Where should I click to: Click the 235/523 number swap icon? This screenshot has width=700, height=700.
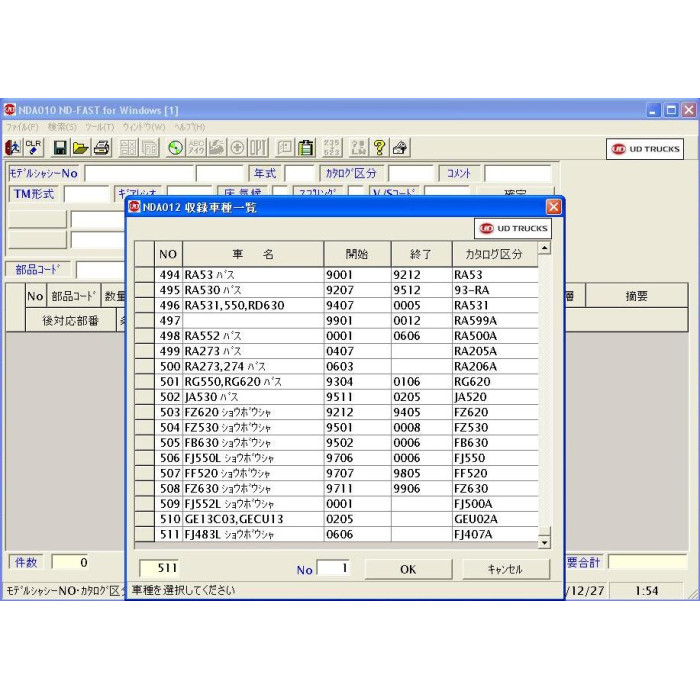coord(332,147)
